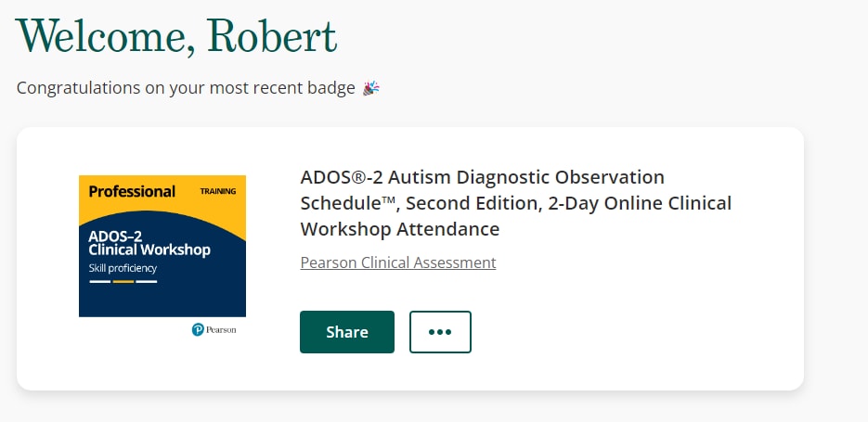The height and width of the screenshot is (422, 868).
Task: Click the TRAINING label on the badge
Action: (x=217, y=191)
